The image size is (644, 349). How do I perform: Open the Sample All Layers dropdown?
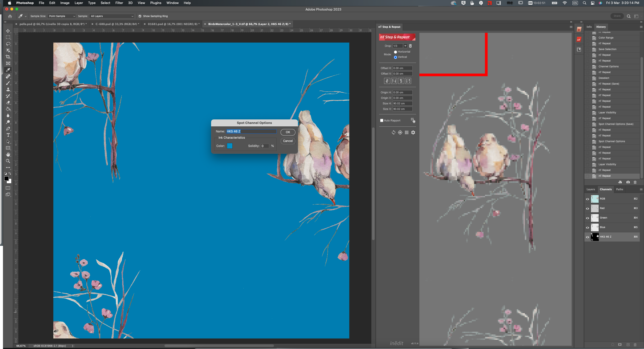point(112,16)
